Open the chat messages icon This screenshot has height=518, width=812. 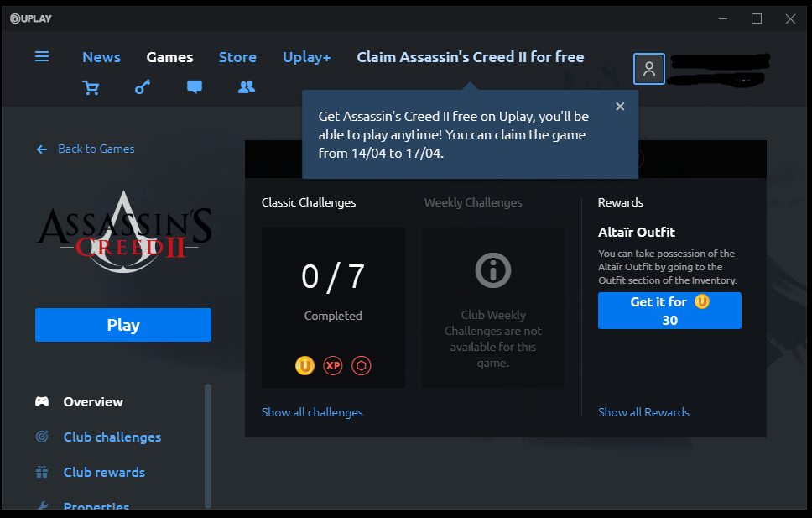tap(195, 87)
